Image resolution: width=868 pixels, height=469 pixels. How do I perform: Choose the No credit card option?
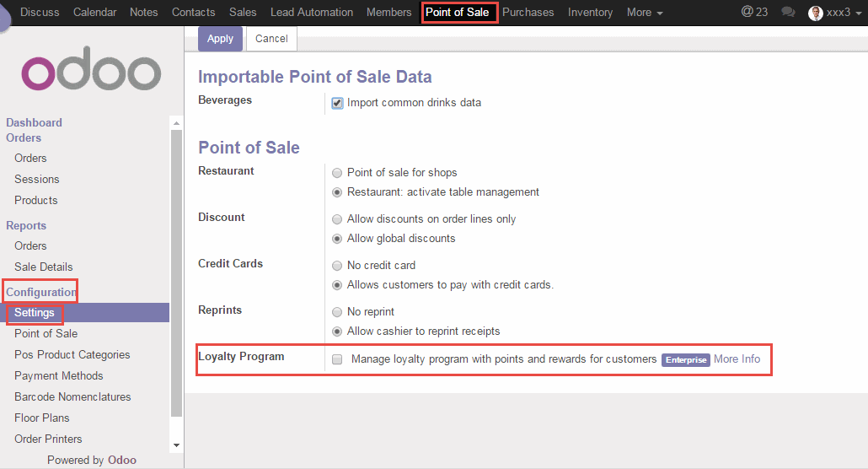(x=337, y=265)
